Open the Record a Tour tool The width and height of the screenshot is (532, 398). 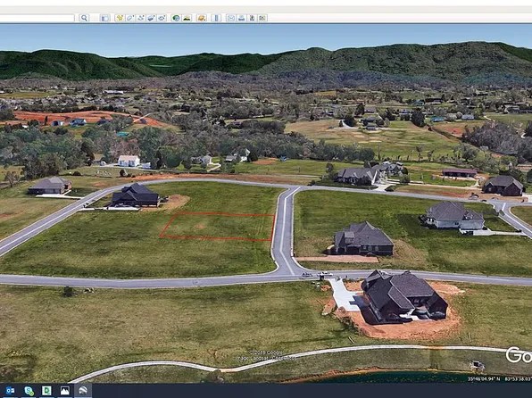[x=162, y=18]
